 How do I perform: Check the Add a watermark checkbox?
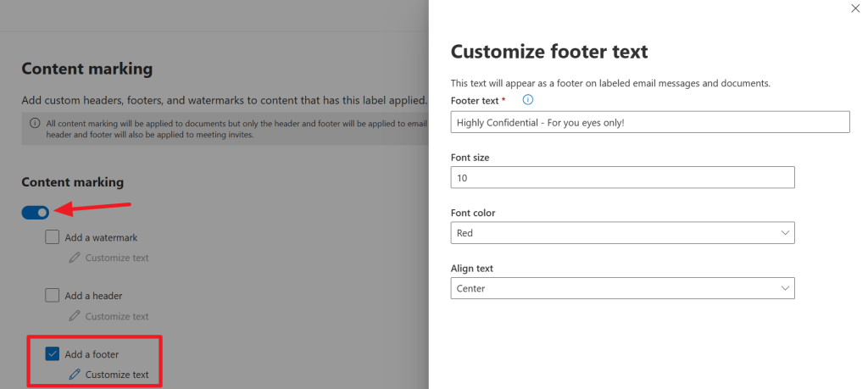tap(53, 237)
